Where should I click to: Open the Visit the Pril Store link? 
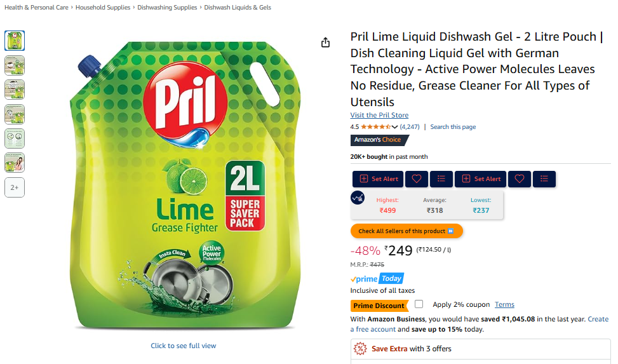click(x=379, y=115)
